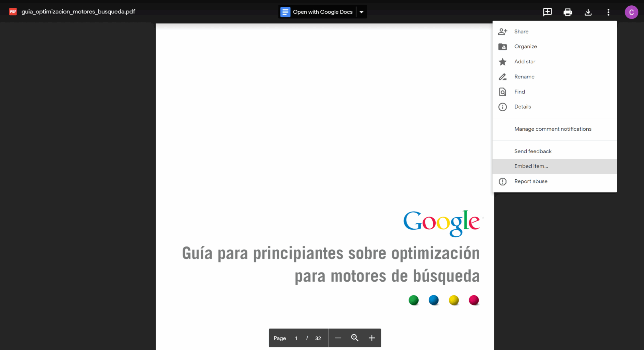Click the file name guia_optimizacion_motores_busqueda.pdf
The width and height of the screenshot is (644, 350).
[78, 12]
